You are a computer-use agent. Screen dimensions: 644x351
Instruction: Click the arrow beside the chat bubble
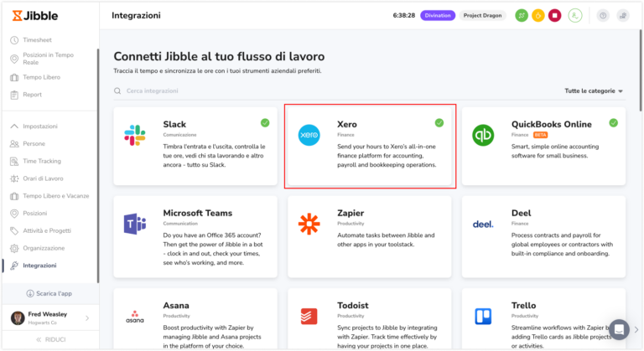point(636,329)
